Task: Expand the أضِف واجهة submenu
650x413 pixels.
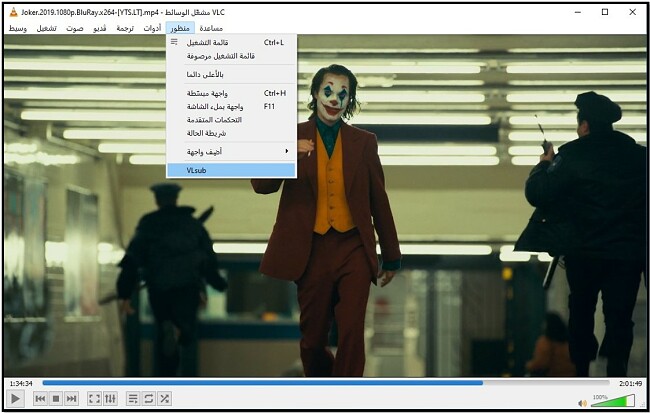Action: [x=231, y=152]
